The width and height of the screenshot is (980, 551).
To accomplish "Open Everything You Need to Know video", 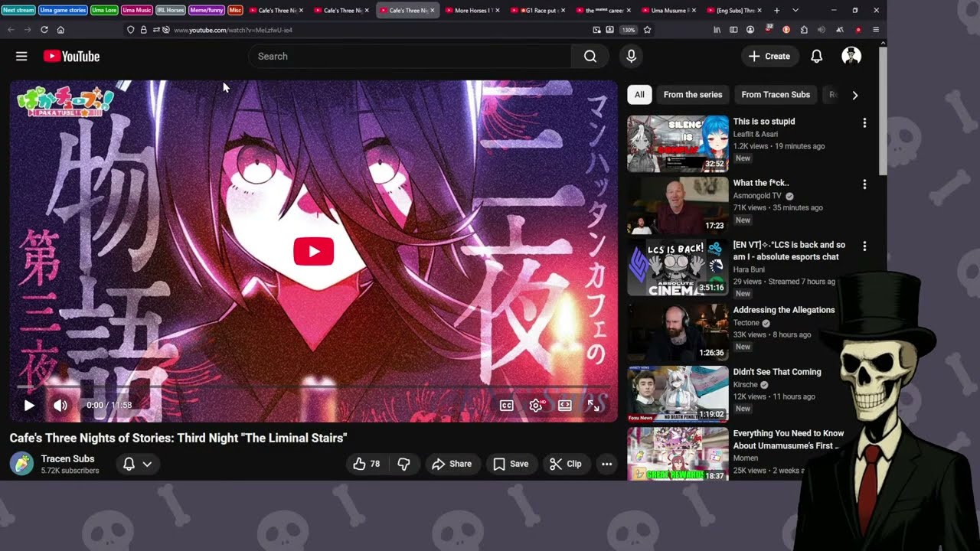I will pyautogui.click(x=789, y=439).
